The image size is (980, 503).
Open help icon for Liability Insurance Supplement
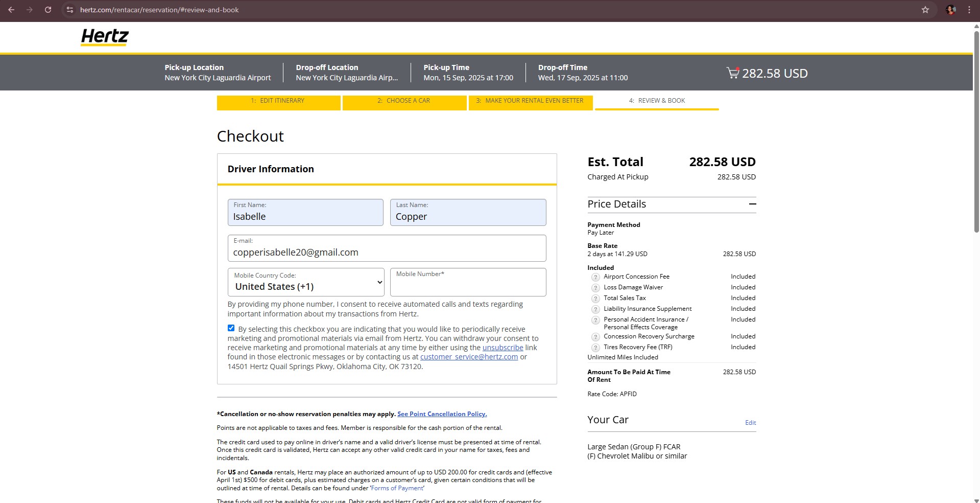click(x=595, y=309)
